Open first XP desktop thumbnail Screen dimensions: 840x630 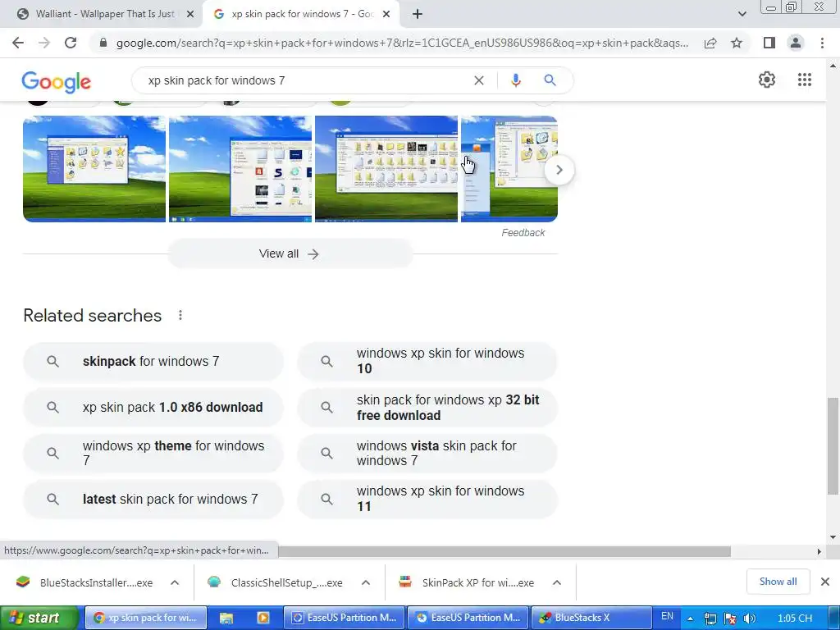tap(94, 169)
